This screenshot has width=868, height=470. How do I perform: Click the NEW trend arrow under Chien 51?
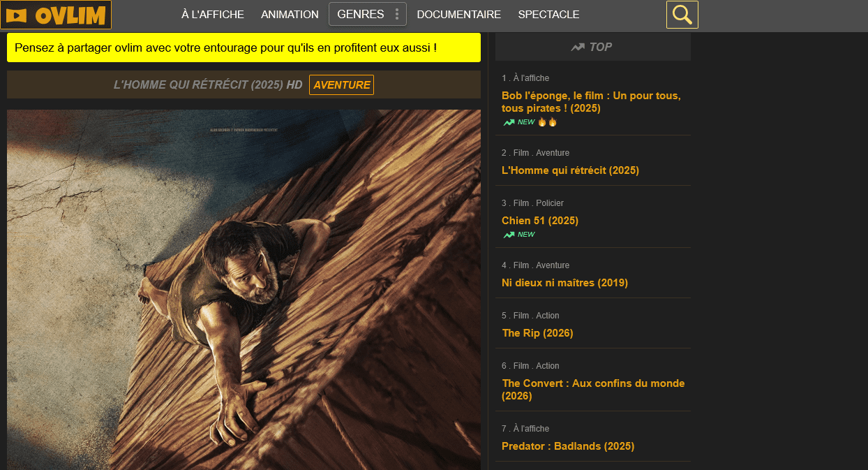point(507,234)
